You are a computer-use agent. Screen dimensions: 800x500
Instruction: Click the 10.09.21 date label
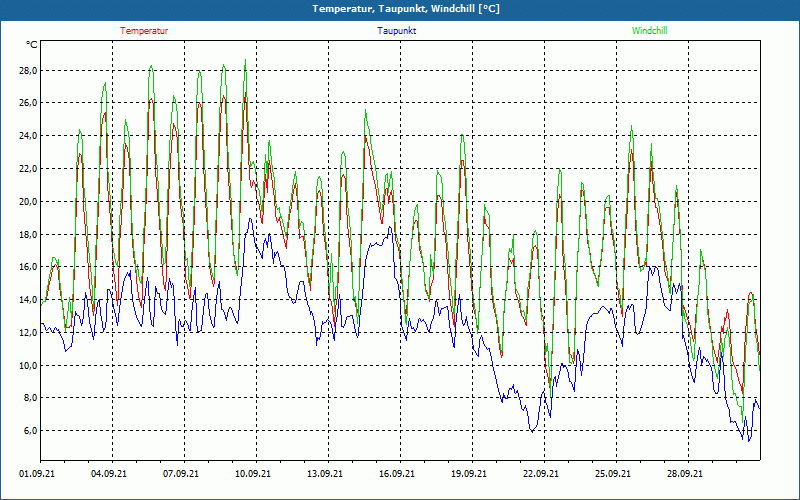253,475
